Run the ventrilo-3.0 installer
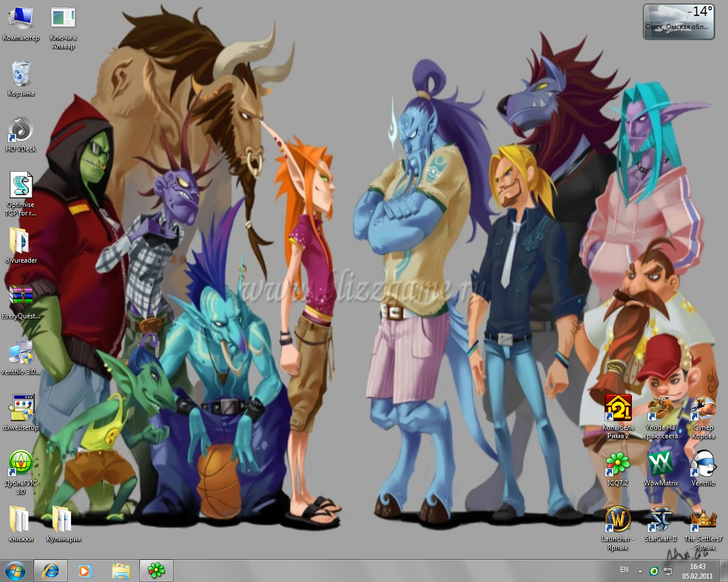The width and height of the screenshot is (728, 582). 21,357
